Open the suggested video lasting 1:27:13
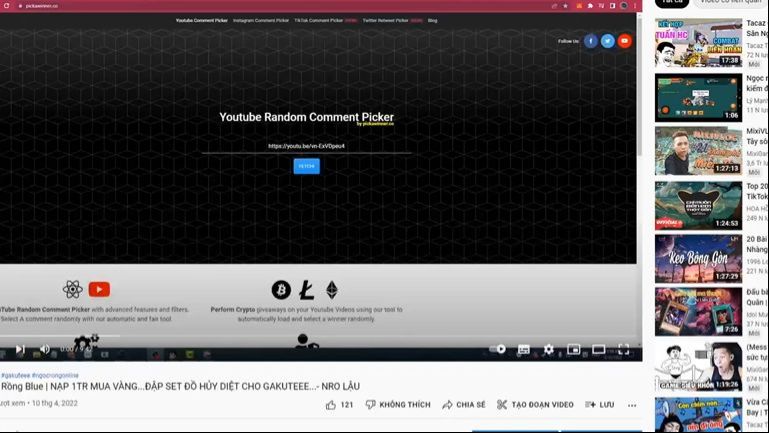The image size is (769, 433). coord(698,151)
